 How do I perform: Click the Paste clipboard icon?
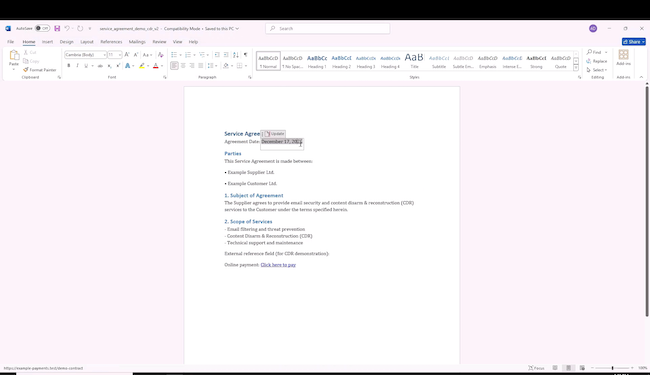(x=14, y=55)
